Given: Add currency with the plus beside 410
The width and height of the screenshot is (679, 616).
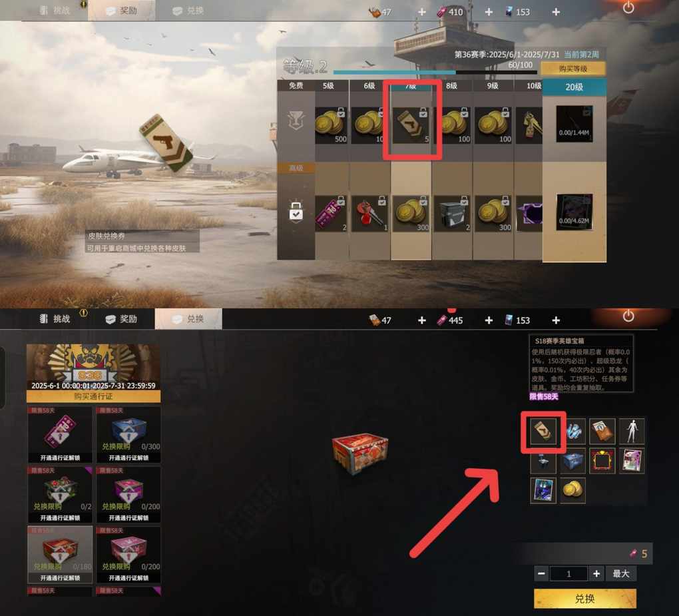Looking at the screenshot, I should [x=489, y=12].
